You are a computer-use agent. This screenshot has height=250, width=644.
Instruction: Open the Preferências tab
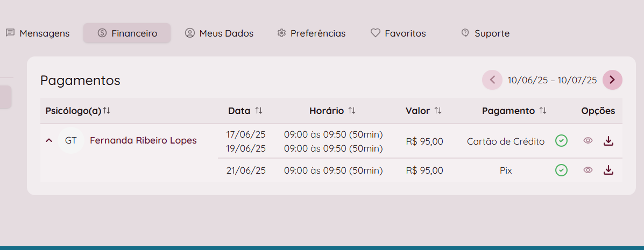(312, 33)
